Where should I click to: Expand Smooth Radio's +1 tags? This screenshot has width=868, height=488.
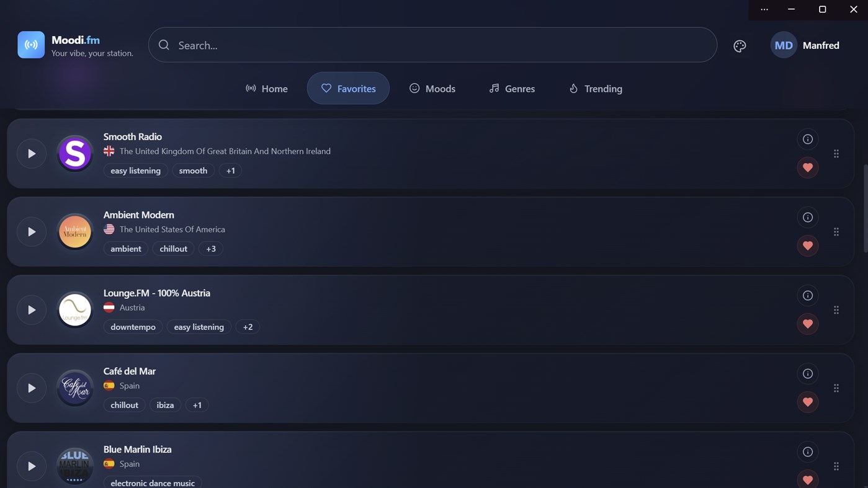[x=230, y=171]
